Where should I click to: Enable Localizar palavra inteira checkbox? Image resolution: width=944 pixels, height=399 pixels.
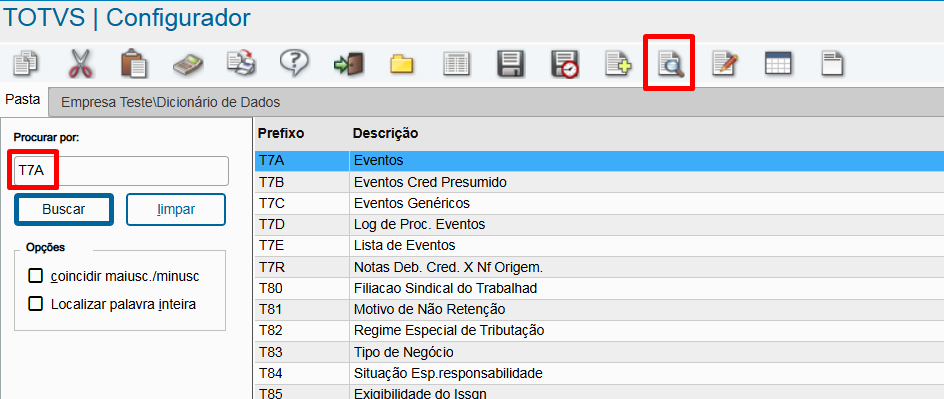[x=36, y=303]
